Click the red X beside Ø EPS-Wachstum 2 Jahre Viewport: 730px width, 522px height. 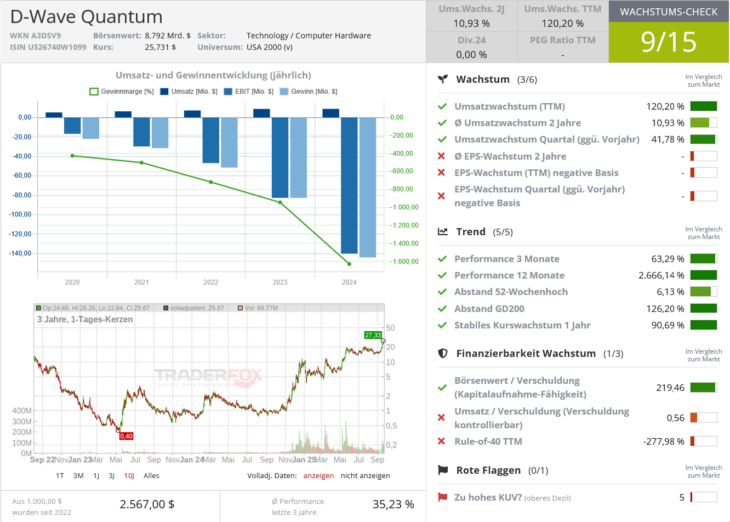[442, 156]
